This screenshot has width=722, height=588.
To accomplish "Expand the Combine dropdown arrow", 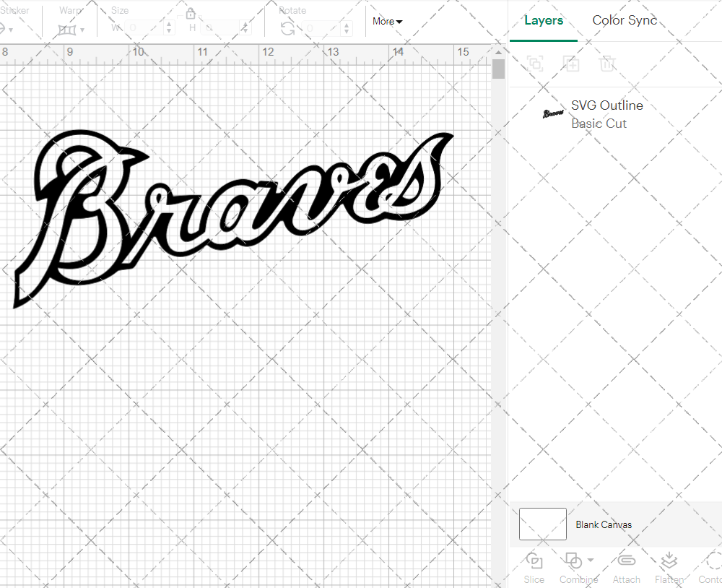I will click(x=591, y=560).
